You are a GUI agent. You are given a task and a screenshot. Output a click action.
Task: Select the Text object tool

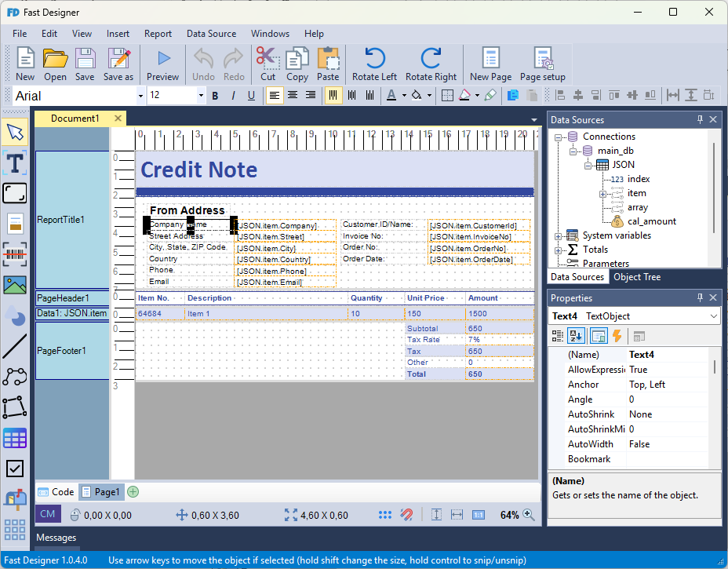[x=15, y=162]
